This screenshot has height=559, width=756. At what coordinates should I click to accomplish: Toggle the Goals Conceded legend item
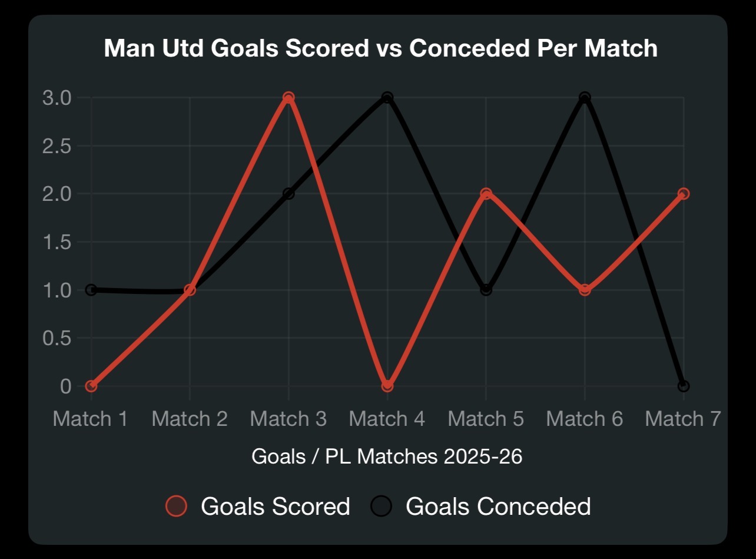coord(481,506)
